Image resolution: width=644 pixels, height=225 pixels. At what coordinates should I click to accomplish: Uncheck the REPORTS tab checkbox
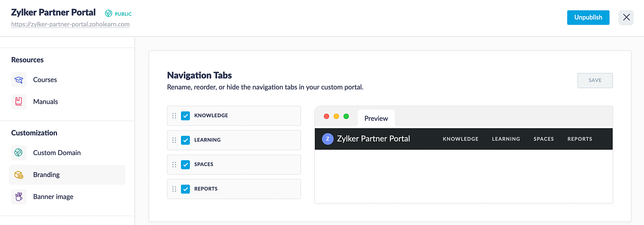tap(185, 189)
